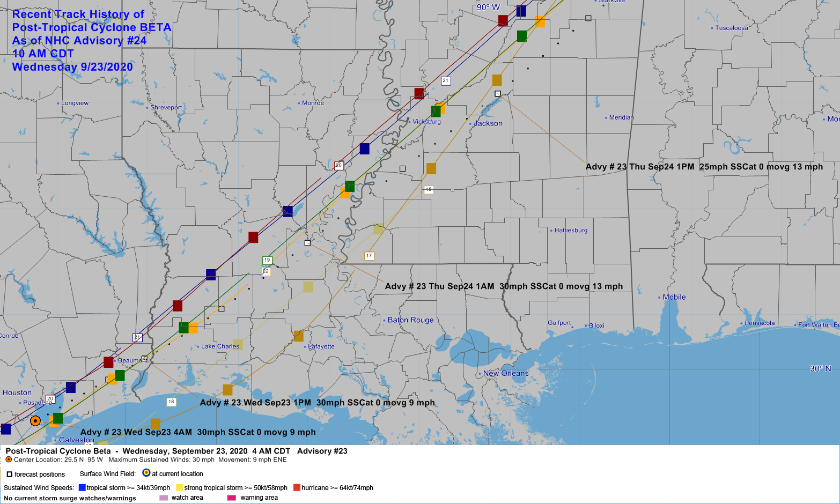
Task: Click the orange current-location storm symbol near Pasadena
Action: 35,421
